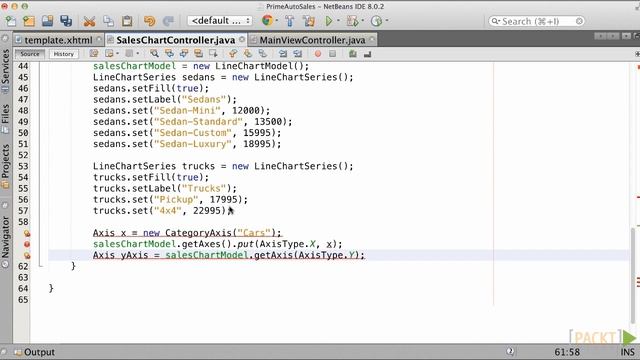Image resolution: width=640 pixels, height=360 pixels.
Task: Click the Find Selection magnifier icon
Action: click(154, 53)
